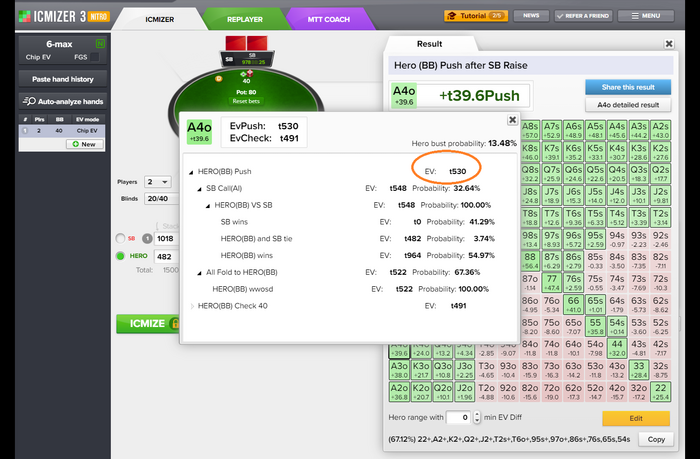
Task: Select the J2s hand cell
Action: pyautogui.click(x=660, y=196)
